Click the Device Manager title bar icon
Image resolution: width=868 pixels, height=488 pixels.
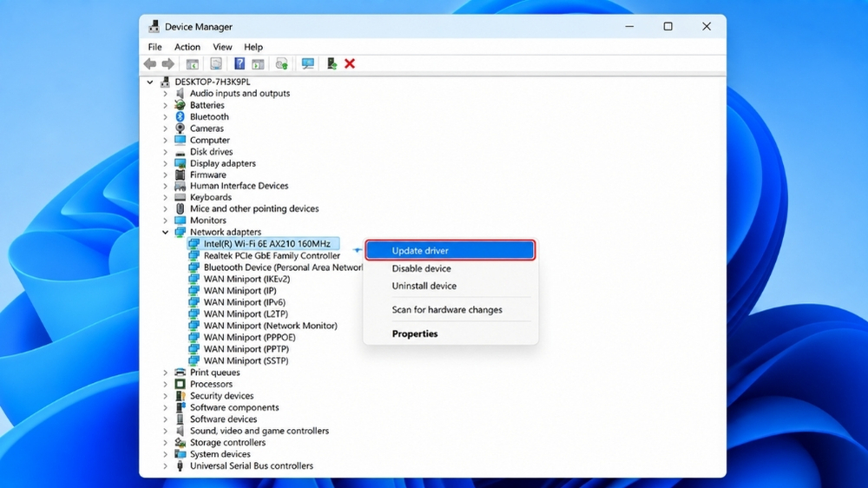point(154,27)
